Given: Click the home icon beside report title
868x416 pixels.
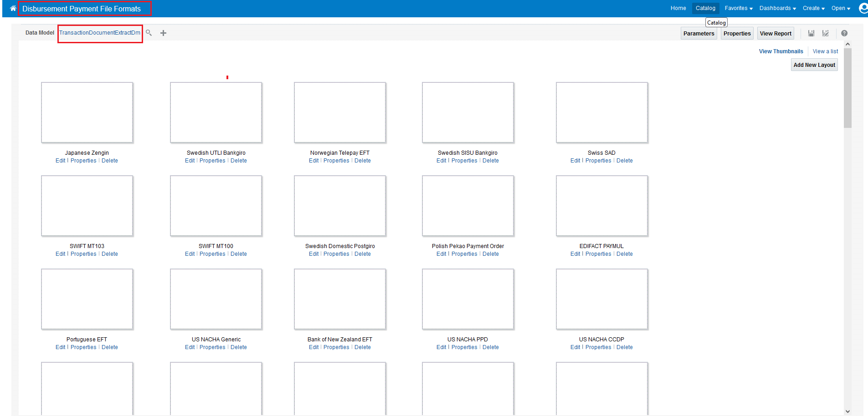Looking at the screenshot, I should (x=13, y=8).
